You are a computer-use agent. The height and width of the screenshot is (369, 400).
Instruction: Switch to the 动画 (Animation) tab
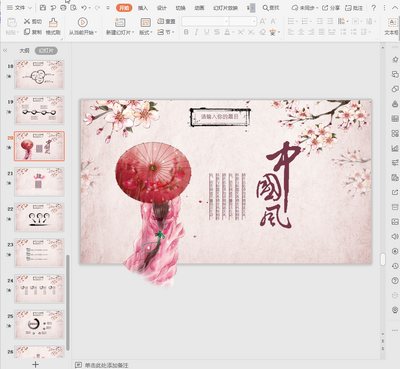pos(199,8)
